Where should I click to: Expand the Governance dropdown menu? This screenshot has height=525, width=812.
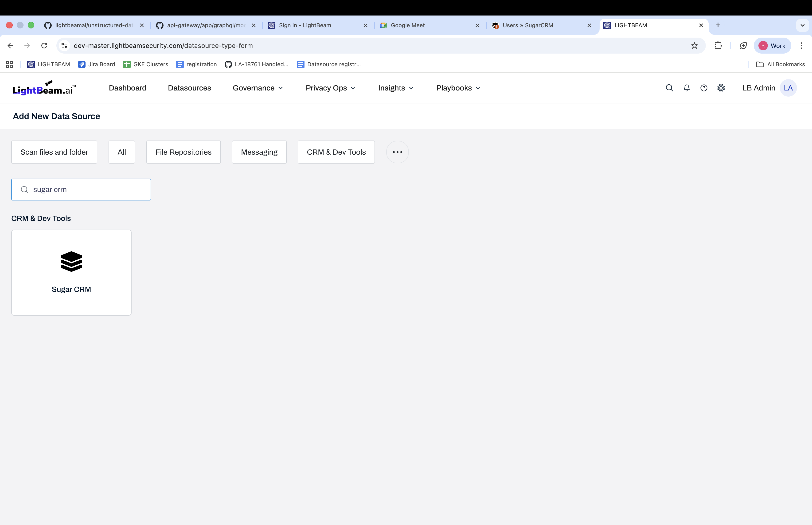tap(258, 88)
